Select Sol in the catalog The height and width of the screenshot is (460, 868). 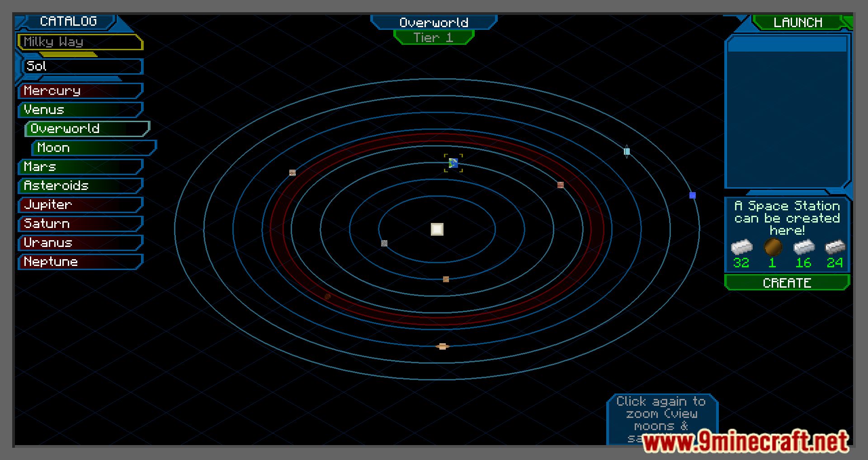click(83, 66)
